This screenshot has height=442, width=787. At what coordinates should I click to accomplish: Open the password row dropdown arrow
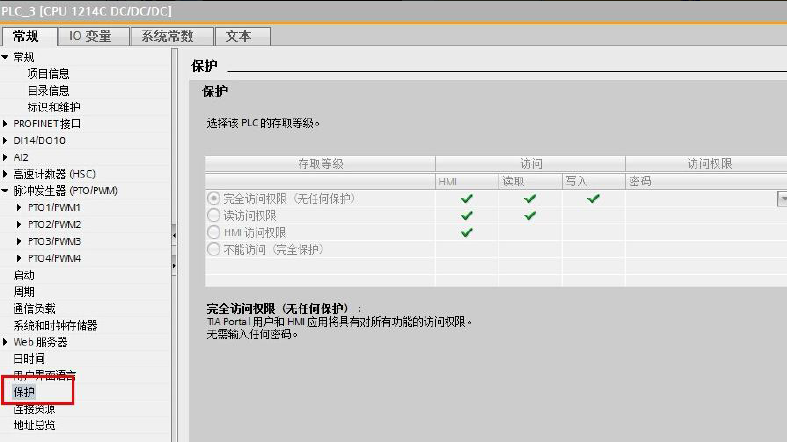(781, 199)
